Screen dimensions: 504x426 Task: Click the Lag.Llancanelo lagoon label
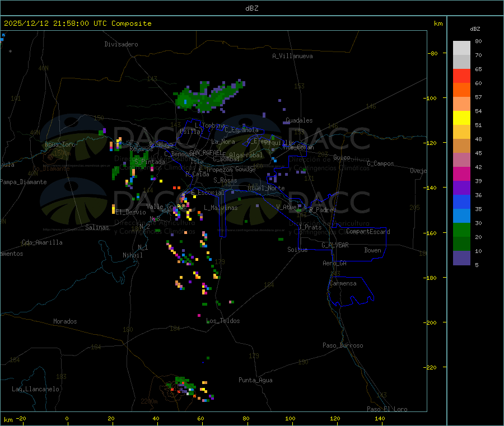[x=36, y=389]
